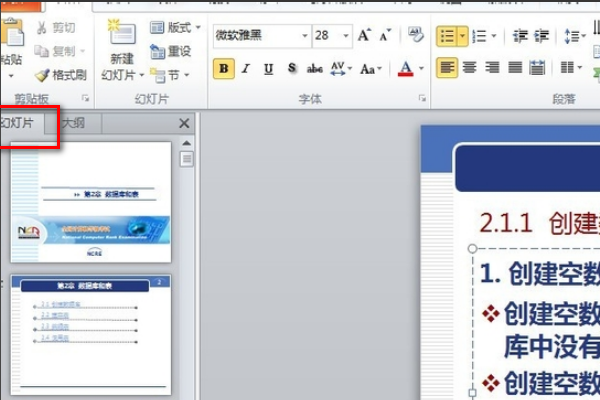
Task: Open the font color dropdown arrow
Action: tap(421, 69)
